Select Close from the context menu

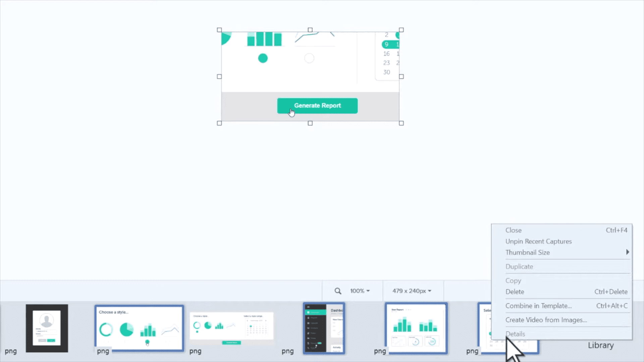pos(513,230)
